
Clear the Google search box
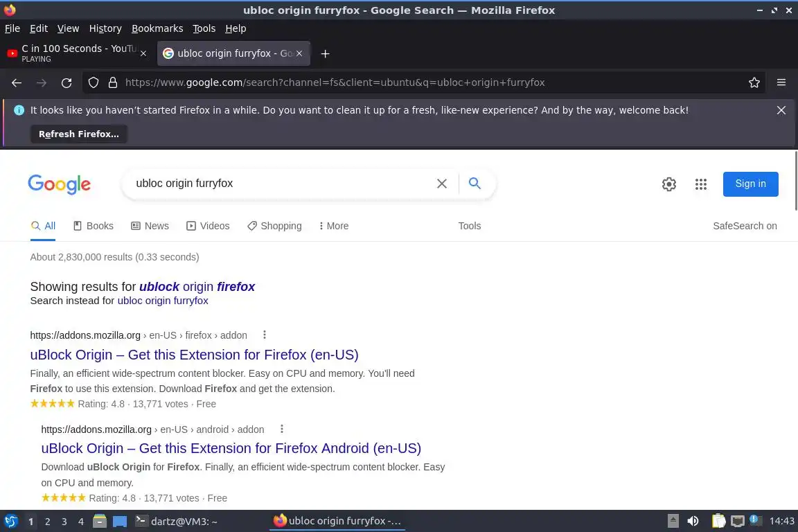(442, 184)
